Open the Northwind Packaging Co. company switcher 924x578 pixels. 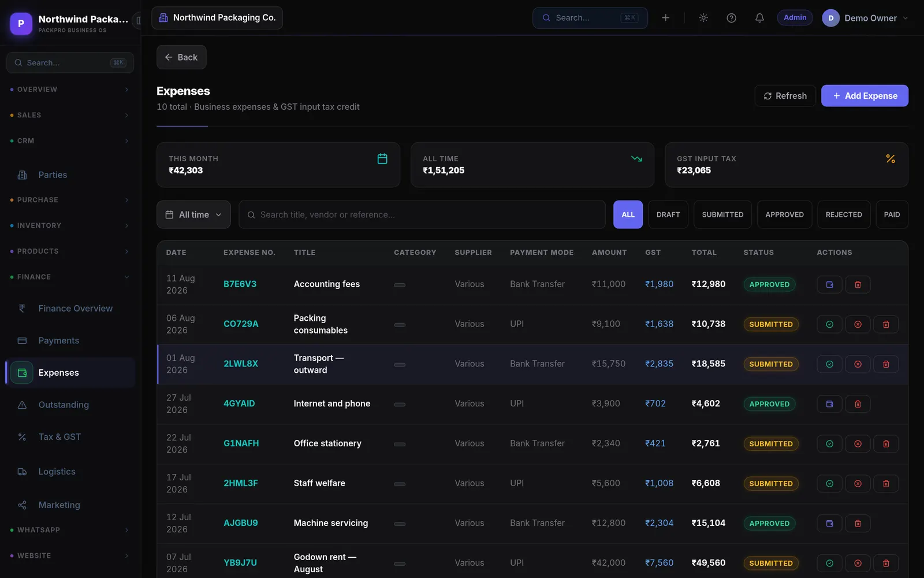217,18
